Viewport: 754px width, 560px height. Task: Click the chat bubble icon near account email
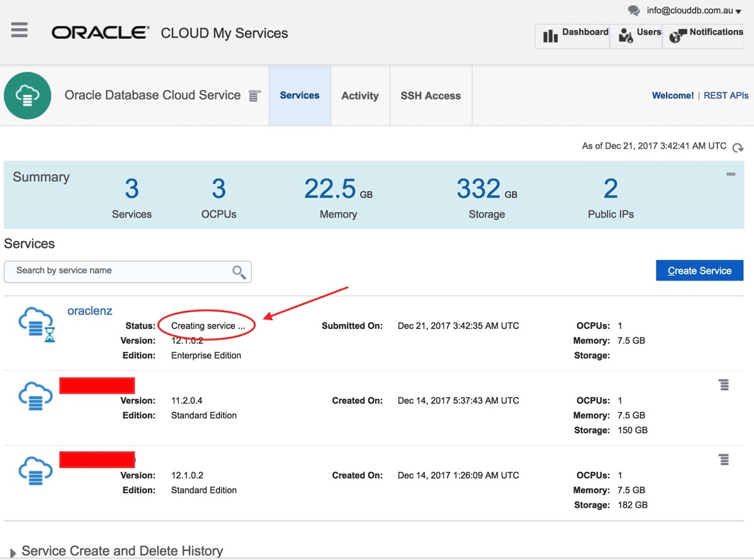pyautogui.click(x=634, y=11)
